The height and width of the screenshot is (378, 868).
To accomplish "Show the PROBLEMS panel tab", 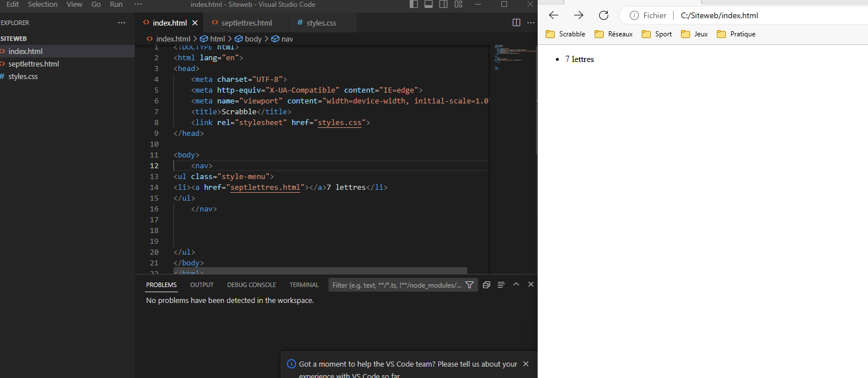I will pyautogui.click(x=161, y=285).
